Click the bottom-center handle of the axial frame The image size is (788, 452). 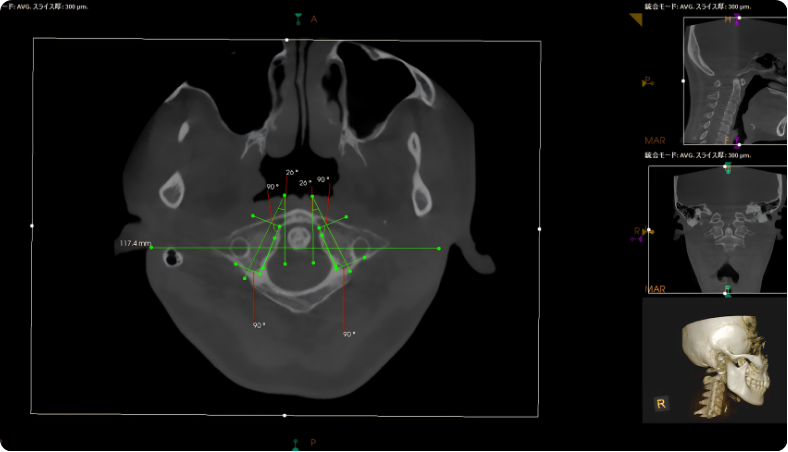(x=285, y=415)
